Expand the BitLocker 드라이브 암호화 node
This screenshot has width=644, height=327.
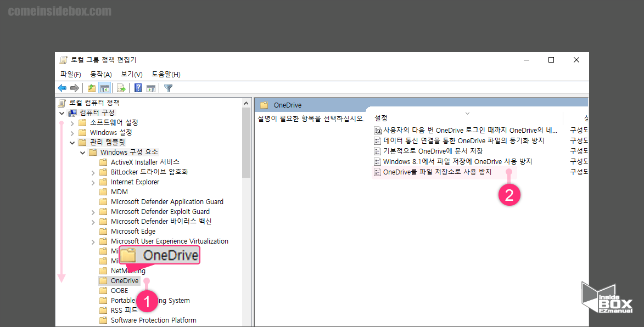click(x=93, y=173)
